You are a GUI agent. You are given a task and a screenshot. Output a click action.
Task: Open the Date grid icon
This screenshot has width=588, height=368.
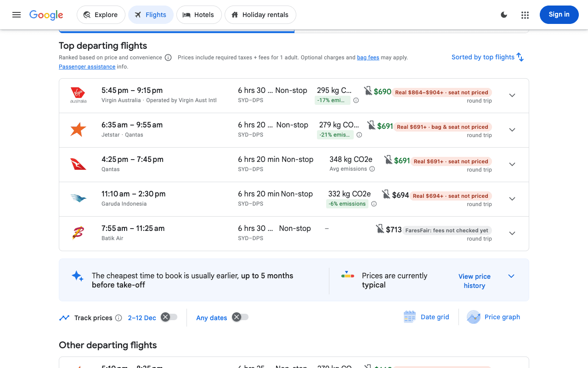(x=409, y=317)
